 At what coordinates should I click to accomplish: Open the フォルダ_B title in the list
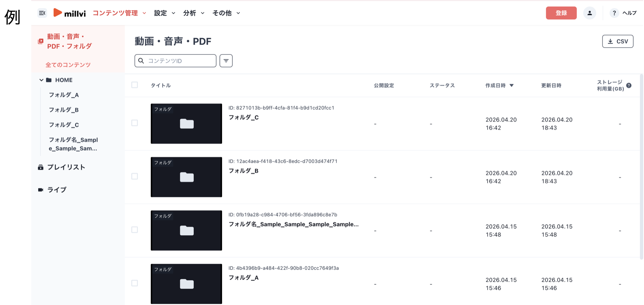244,171
